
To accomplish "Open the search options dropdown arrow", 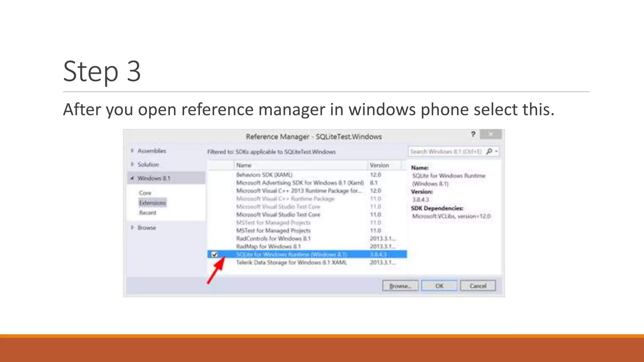I will coord(497,151).
